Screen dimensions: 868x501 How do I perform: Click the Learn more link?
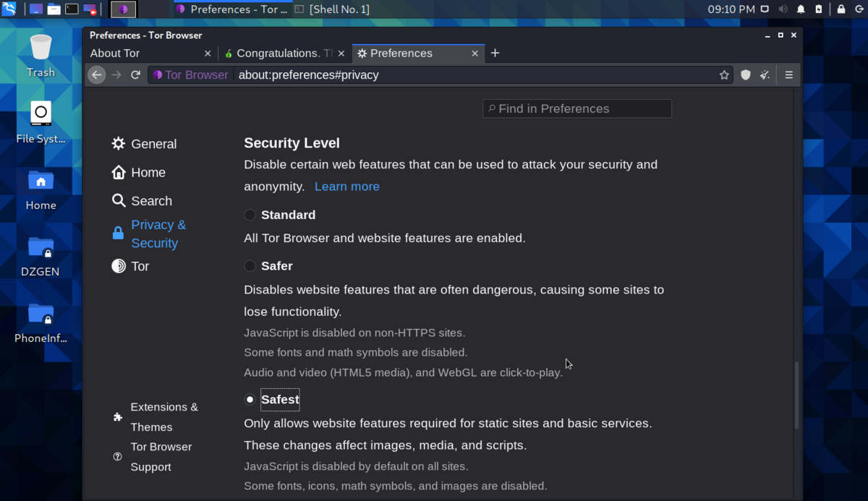point(347,187)
